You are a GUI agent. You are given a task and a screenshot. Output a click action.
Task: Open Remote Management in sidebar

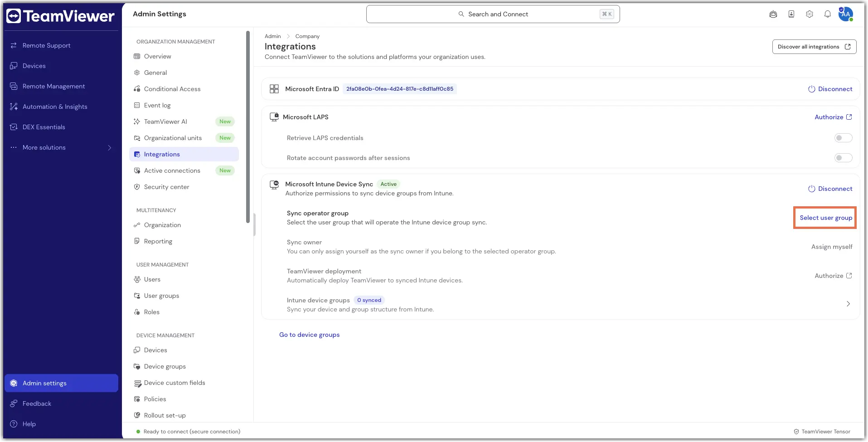[61, 86]
